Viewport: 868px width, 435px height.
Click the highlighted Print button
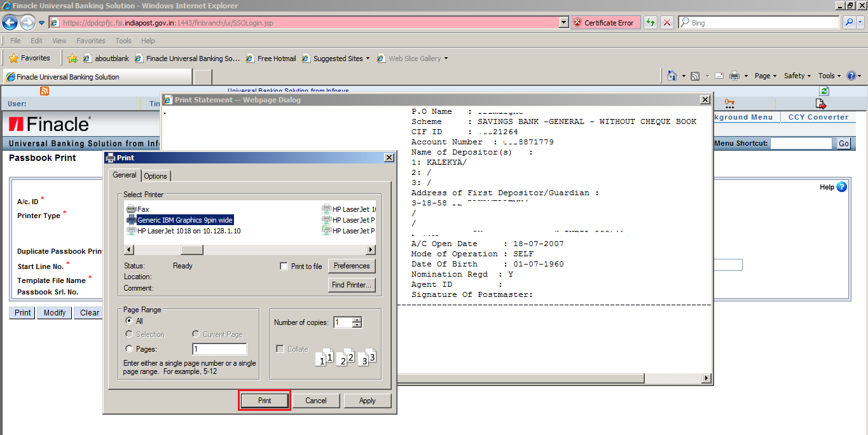click(x=264, y=400)
